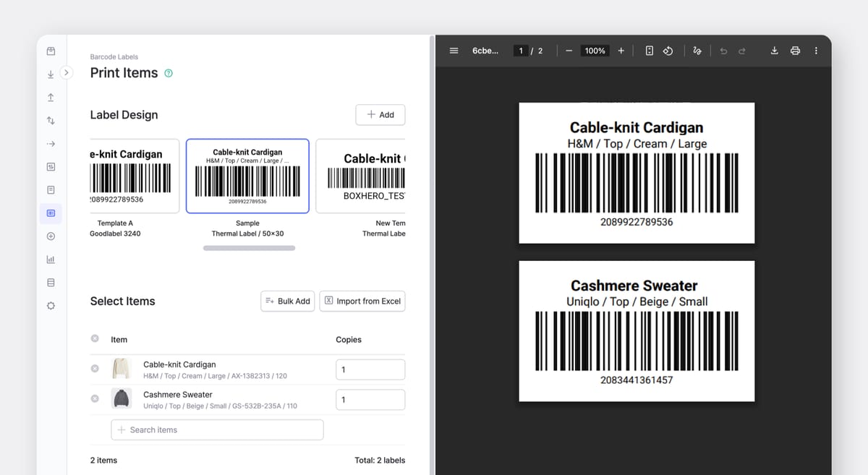Open the Barcode Labels sidebar icon
Viewport: 868px width, 475px height.
(x=51, y=213)
